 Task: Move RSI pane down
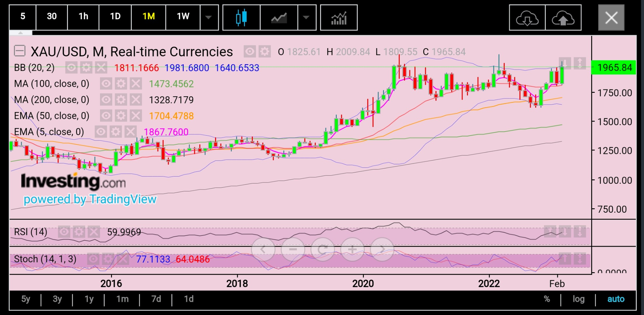[565, 231]
